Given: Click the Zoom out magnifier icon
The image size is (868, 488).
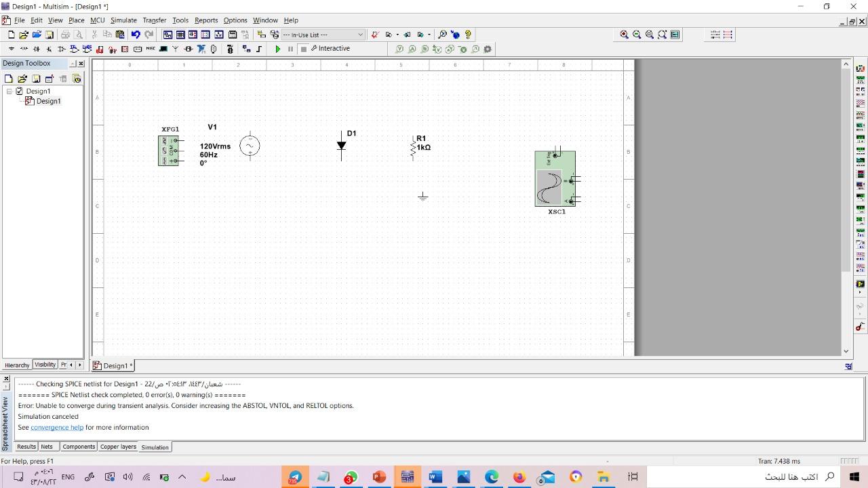Looking at the screenshot, I should coord(637,35).
